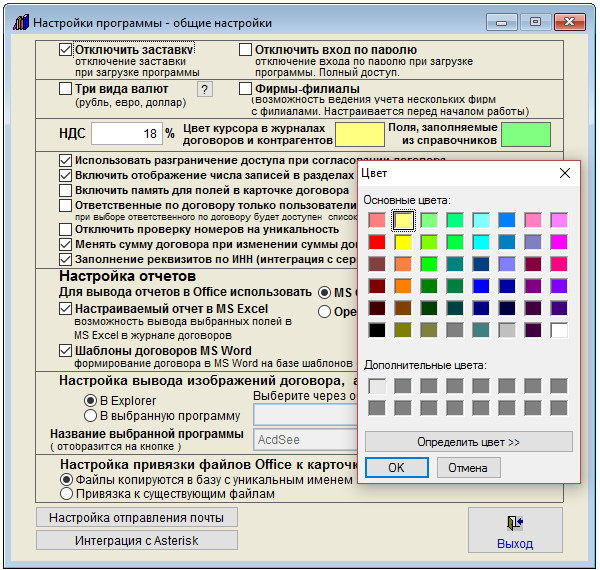The width and height of the screenshot is (600, 570).
Task: Click the yellow cursor color field
Action: 359,133
